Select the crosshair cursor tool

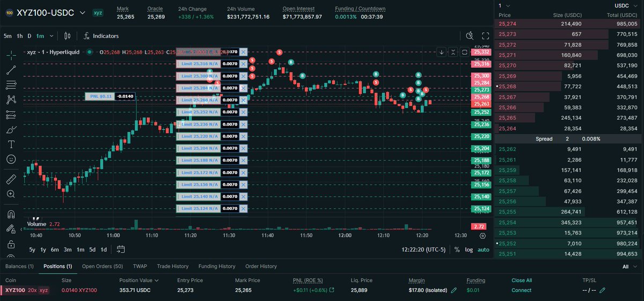pyautogui.click(x=11, y=54)
